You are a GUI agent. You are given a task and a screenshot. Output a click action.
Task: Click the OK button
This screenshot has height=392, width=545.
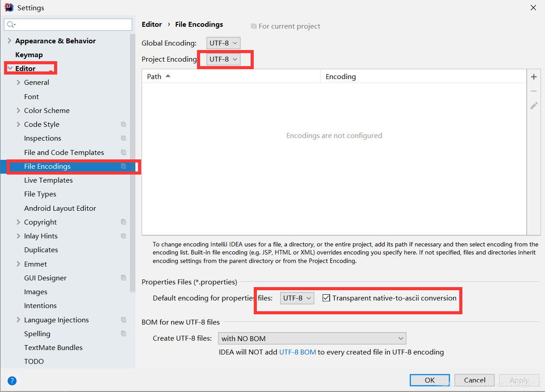point(430,380)
